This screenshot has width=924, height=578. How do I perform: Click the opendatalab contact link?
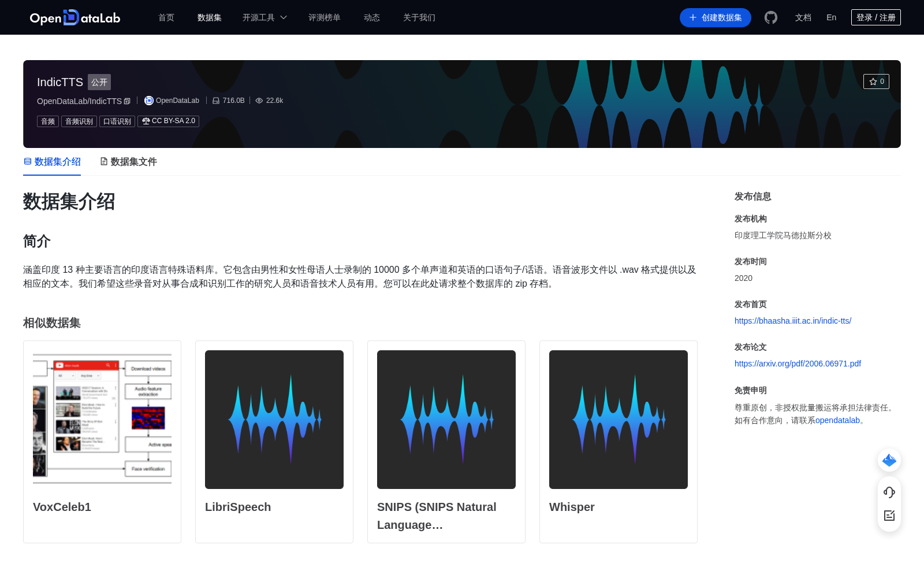(837, 420)
